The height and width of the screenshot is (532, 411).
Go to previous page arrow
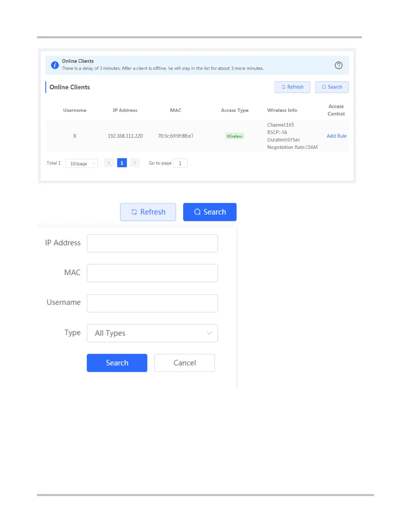point(109,163)
